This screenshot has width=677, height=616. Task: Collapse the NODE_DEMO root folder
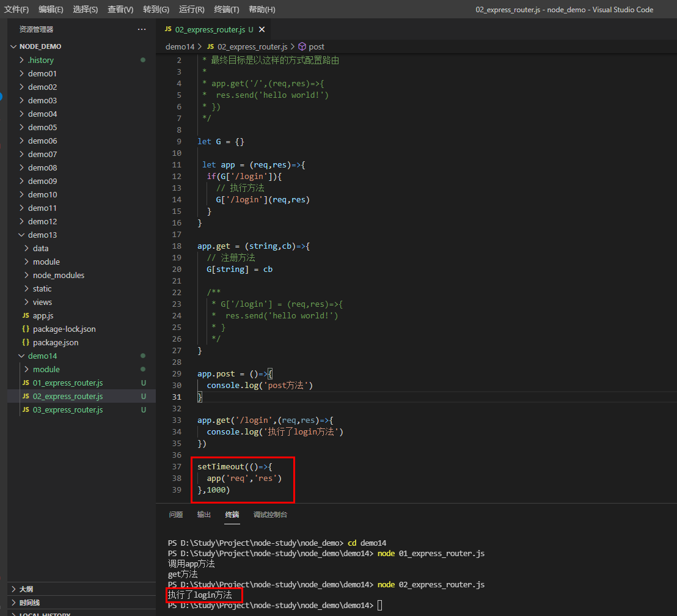point(82,46)
